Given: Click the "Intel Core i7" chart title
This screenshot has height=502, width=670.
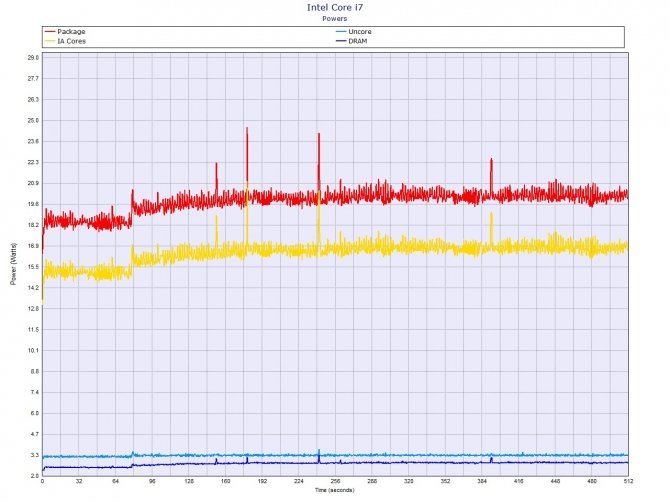Looking at the screenshot, I should pos(335,7).
